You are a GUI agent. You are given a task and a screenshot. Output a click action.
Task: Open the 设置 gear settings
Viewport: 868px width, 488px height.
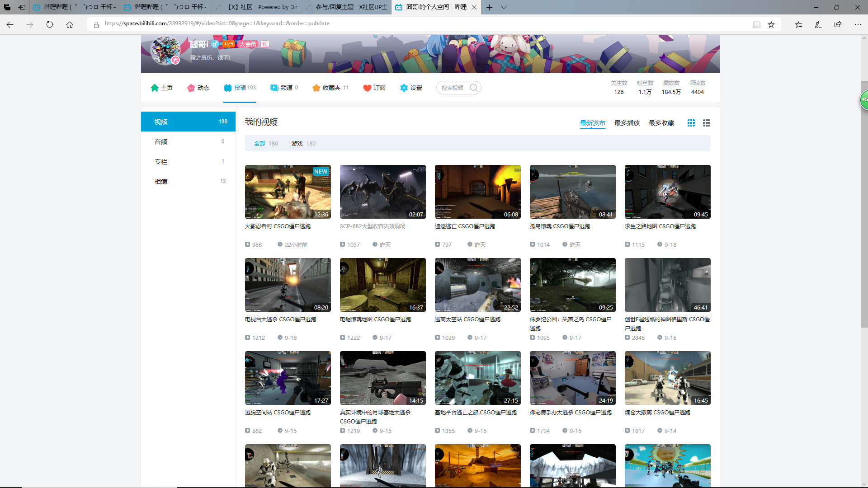point(411,88)
